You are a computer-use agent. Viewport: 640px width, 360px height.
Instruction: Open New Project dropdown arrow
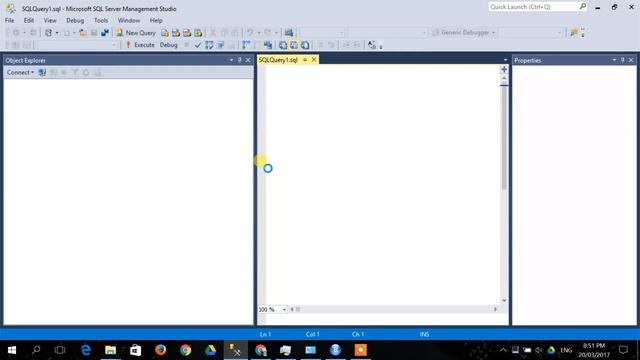click(x=57, y=33)
